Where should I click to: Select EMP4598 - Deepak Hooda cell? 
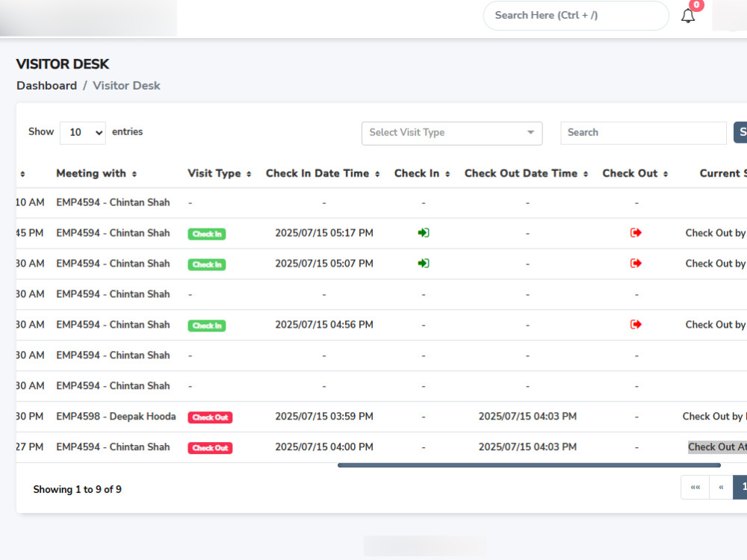pyautogui.click(x=116, y=416)
